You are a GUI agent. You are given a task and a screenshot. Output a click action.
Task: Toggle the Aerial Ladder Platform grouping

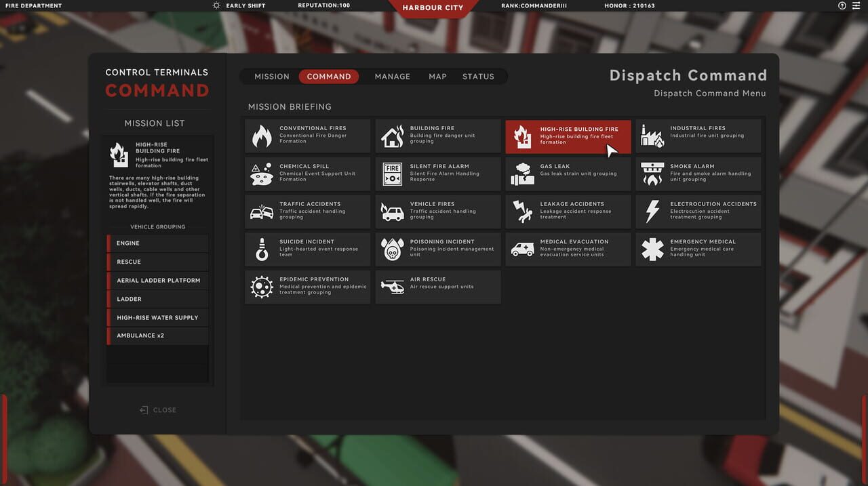pyautogui.click(x=157, y=280)
